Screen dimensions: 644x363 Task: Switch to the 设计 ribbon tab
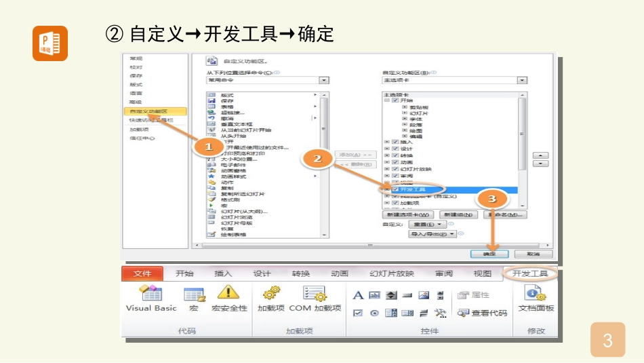click(262, 273)
